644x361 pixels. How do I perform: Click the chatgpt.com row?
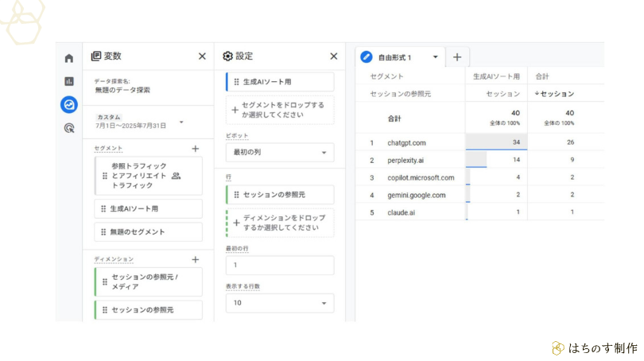pyautogui.click(x=479, y=142)
